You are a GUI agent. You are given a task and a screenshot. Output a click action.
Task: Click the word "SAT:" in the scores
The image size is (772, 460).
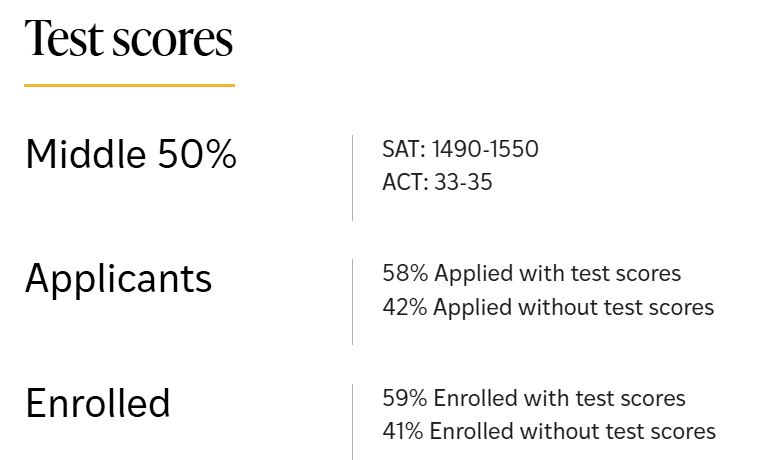404,150
